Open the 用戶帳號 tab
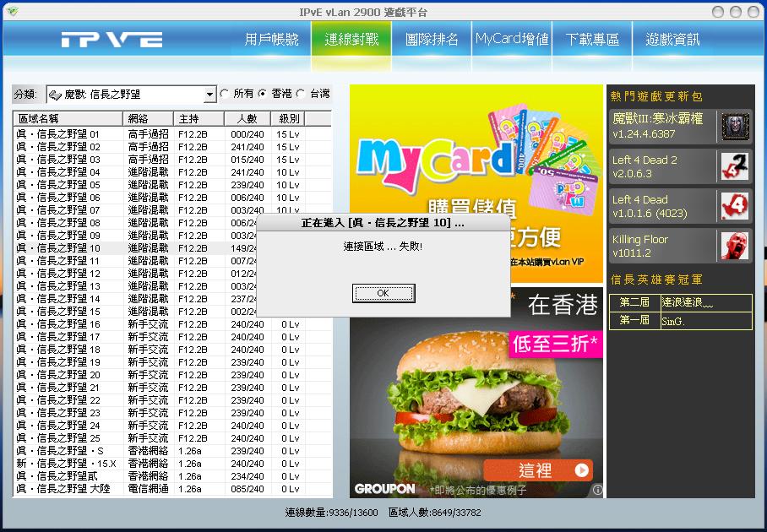This screenshot has width=767, height=532. click(x=271, y=39)
